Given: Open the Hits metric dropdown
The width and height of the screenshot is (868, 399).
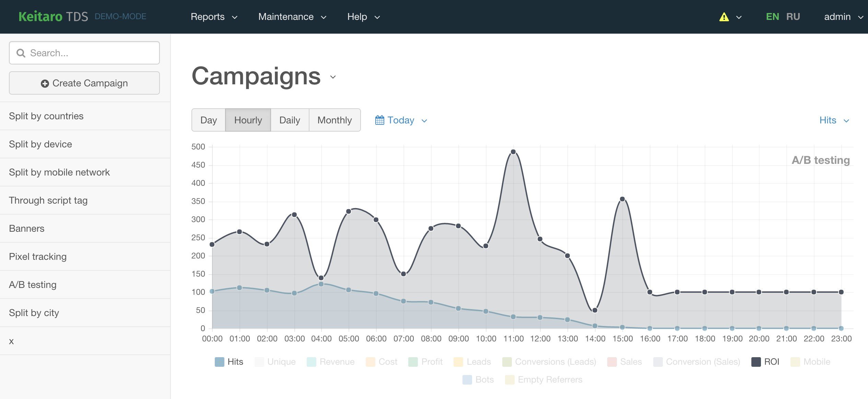Looking at the screenshot, I should click(834, 120).
